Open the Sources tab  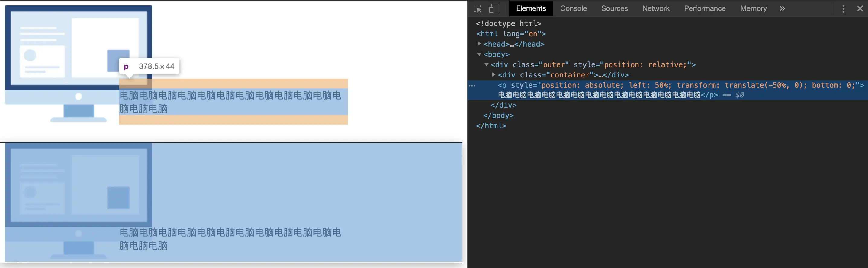[x=614, y=8]
